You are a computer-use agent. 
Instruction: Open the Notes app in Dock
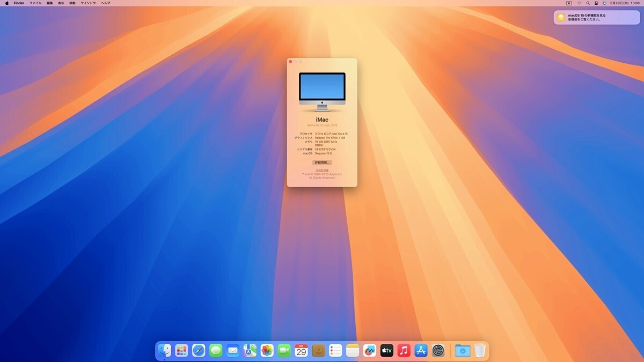(353, 351)
